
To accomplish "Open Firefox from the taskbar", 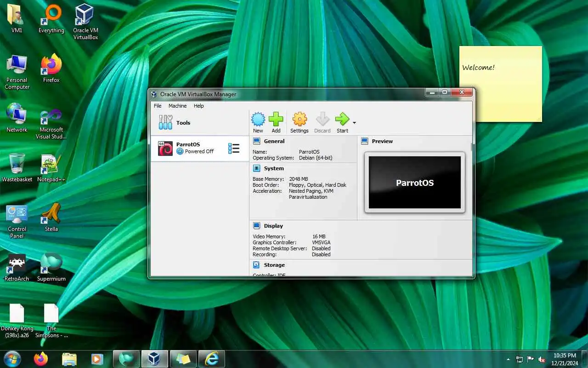I will [x=41, y=359].
